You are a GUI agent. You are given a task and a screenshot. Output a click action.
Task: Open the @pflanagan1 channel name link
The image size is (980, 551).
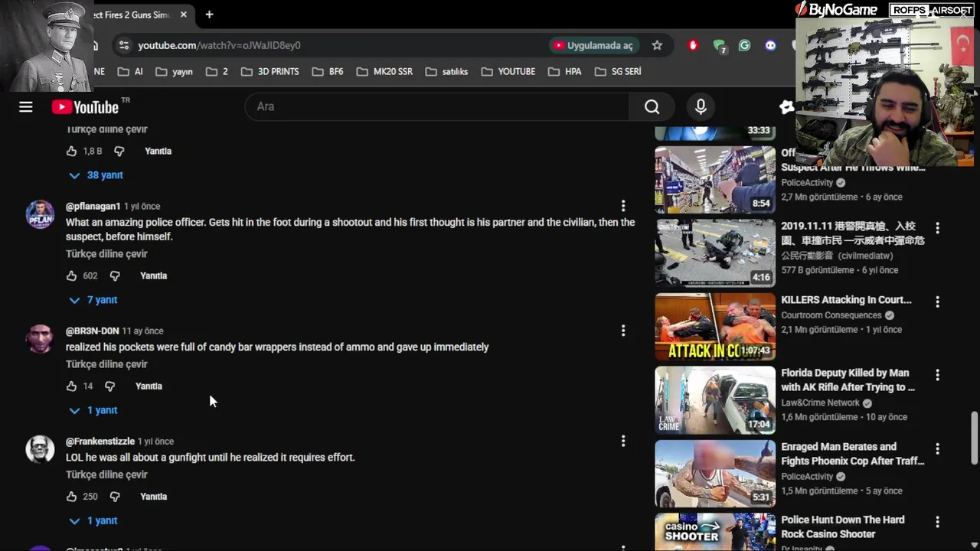pos(93,207)
